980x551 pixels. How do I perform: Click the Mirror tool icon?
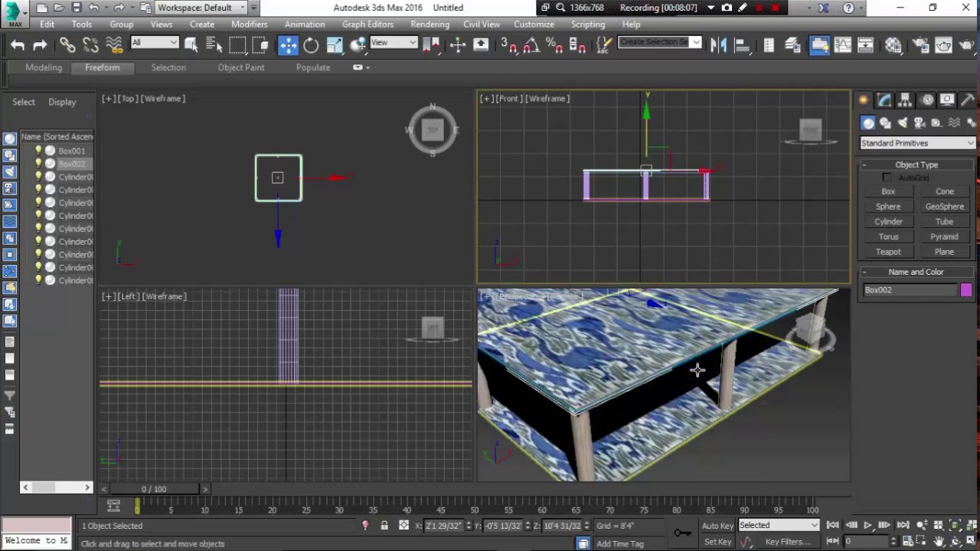[718, 45]
